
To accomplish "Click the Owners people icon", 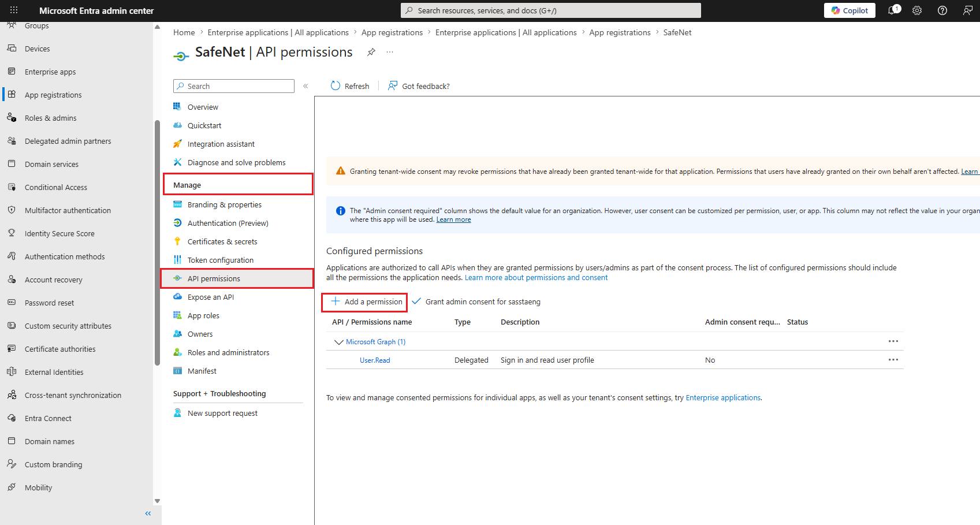I will (177, 334).
